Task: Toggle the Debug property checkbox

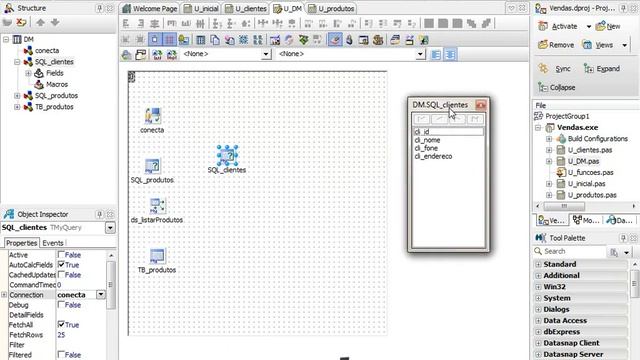Action: pos(61,304)
